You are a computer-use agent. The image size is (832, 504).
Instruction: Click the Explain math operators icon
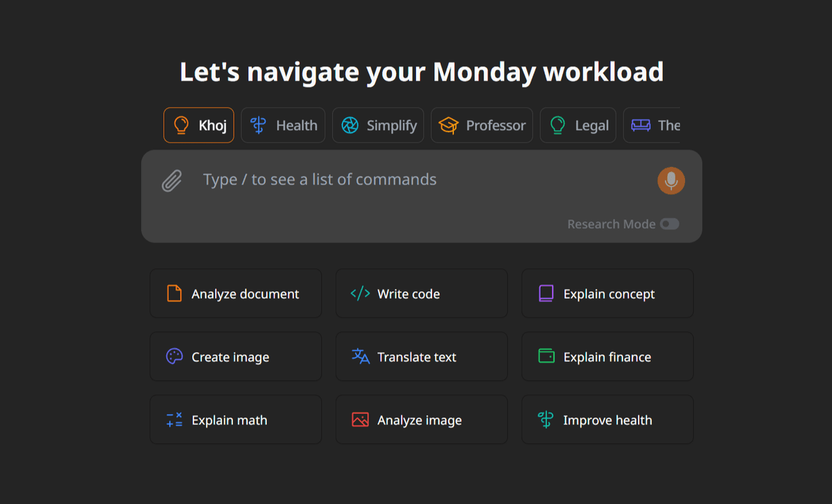tap(175, 420)
